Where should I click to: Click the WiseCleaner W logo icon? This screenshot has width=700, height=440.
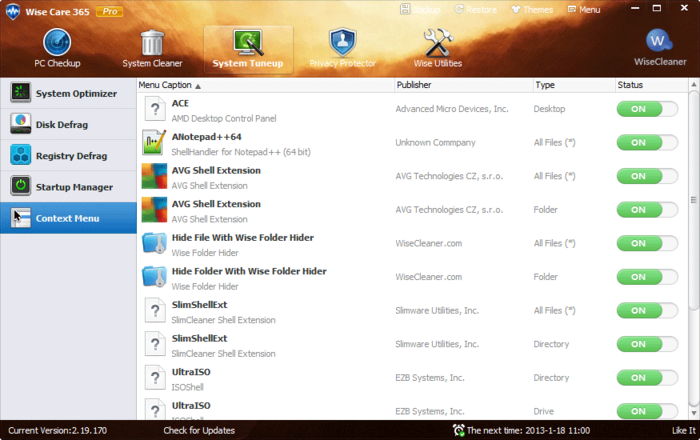[x=659, y=41]
